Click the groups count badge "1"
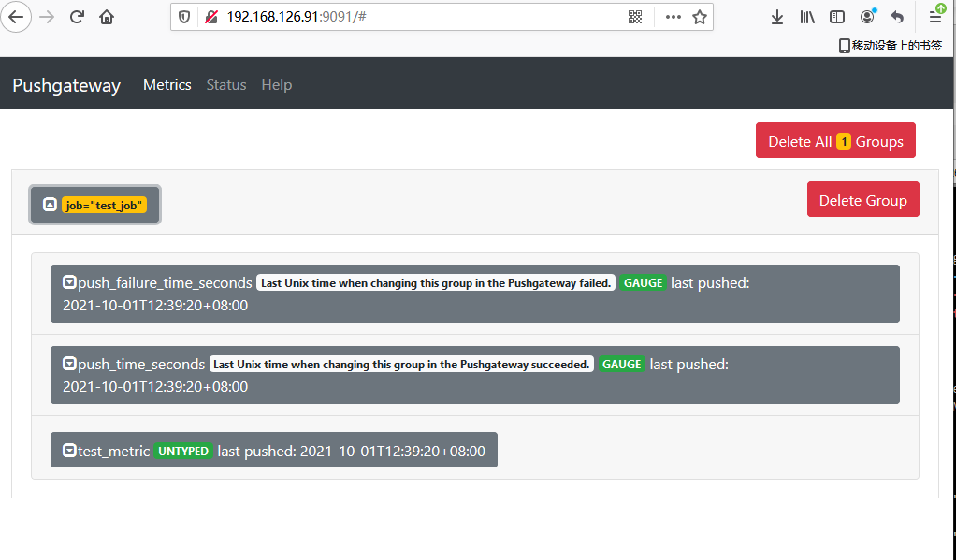 pos(843,141)
